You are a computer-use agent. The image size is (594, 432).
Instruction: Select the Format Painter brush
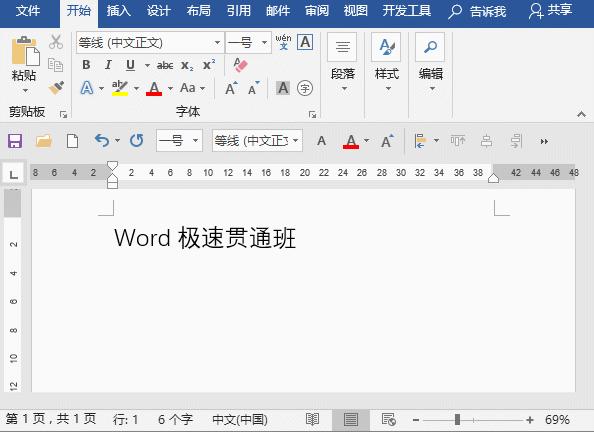[56, 88]
